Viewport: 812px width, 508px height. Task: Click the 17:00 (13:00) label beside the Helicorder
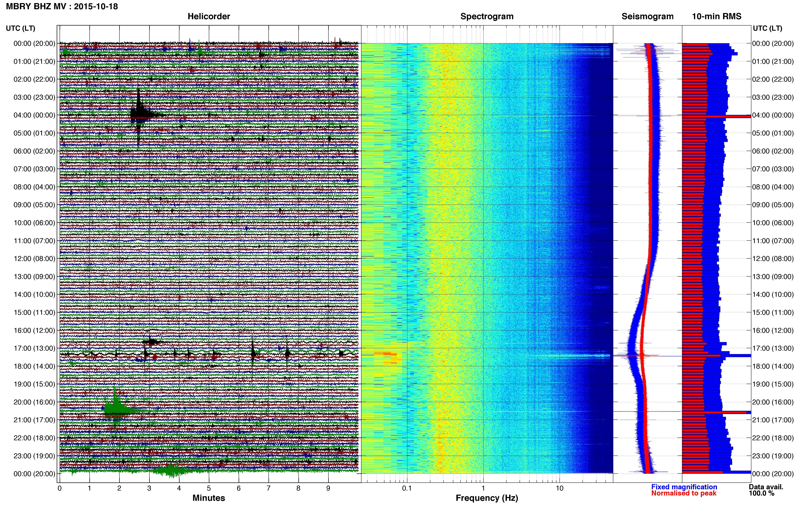pyautogui.click(x=34, y=348)
